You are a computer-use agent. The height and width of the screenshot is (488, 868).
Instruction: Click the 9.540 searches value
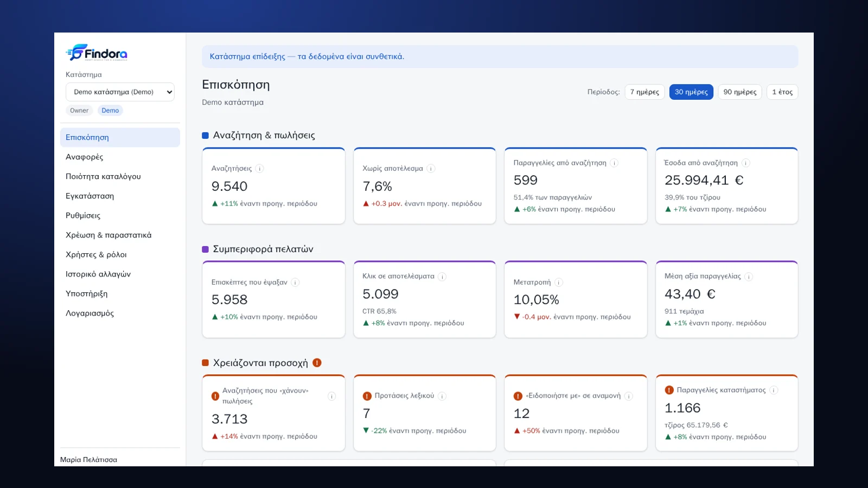229,187
